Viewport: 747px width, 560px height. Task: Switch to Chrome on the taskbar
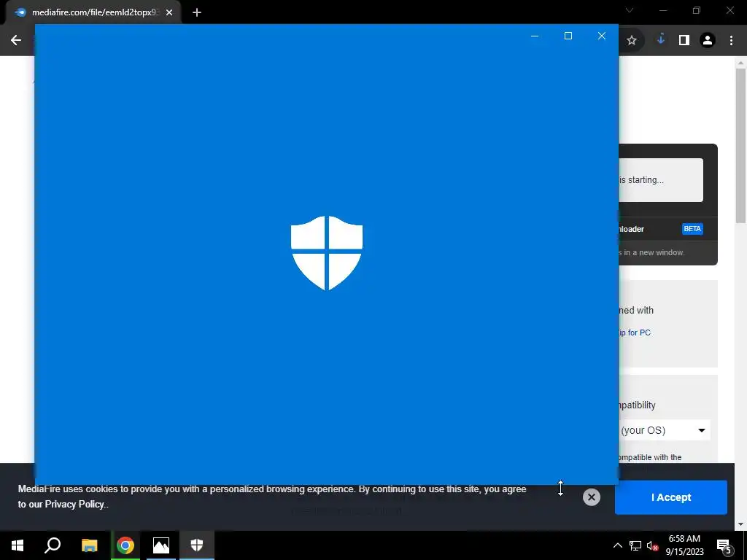pyautogui.click(x=125, y=545)
